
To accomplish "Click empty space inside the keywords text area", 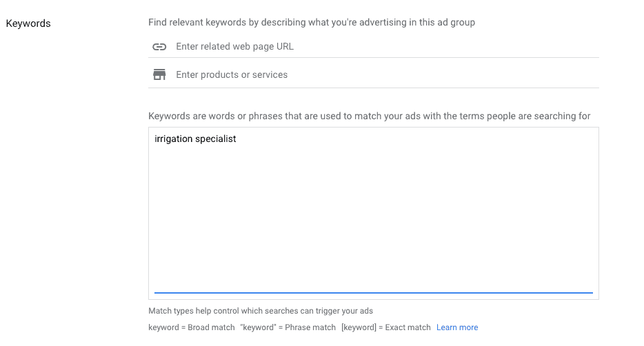I will click(x=373, y=218).
